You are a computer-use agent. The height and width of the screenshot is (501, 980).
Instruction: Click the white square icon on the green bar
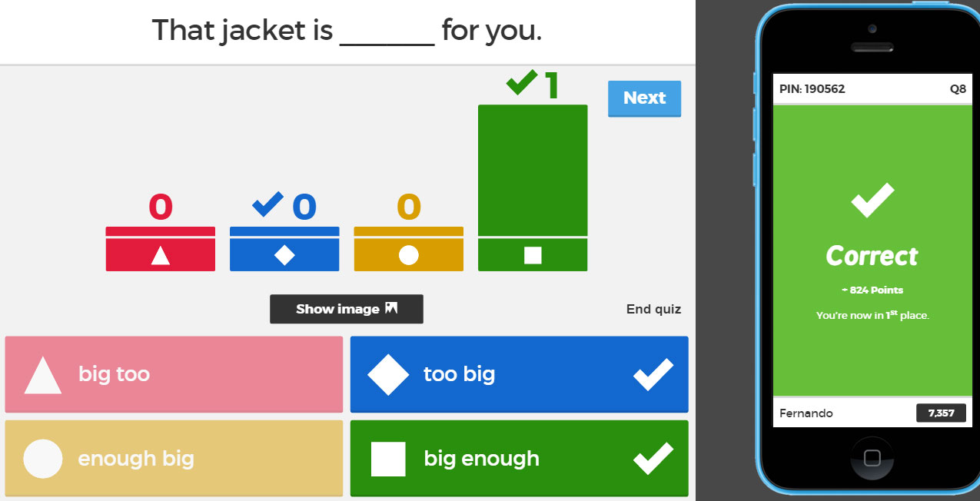coord(533,255)
